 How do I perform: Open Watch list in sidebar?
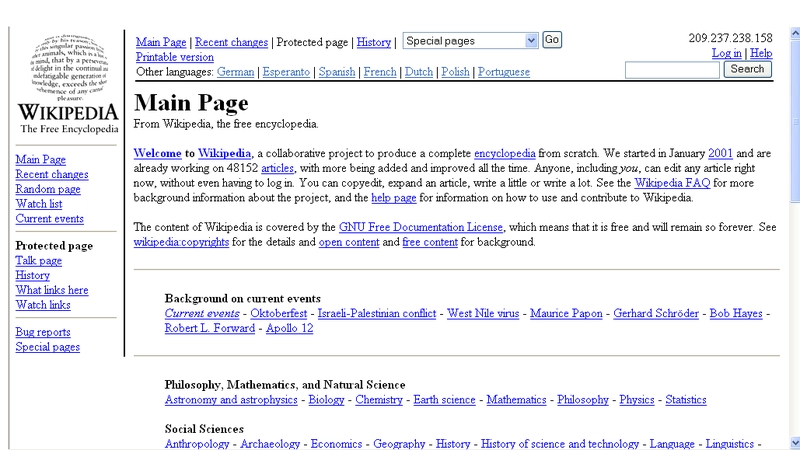(39, 204)
